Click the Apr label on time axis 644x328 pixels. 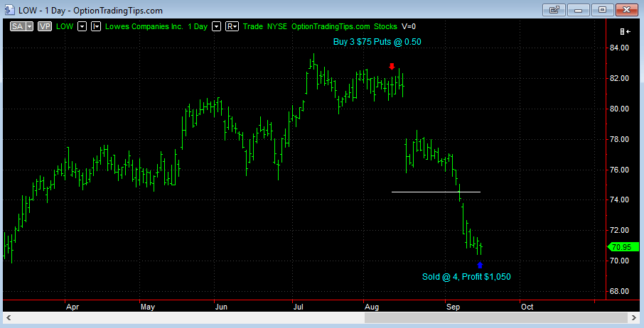point(73,307)
